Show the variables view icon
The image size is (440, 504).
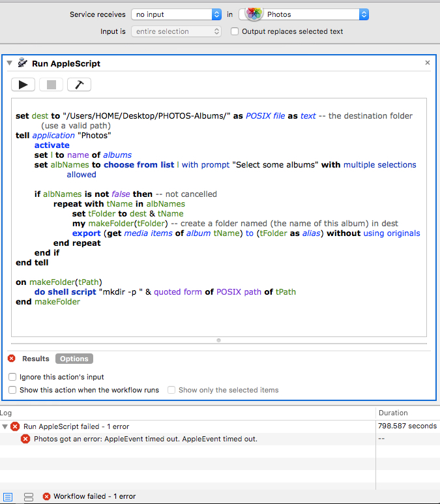pyautogui.click(x=29, y=497)
